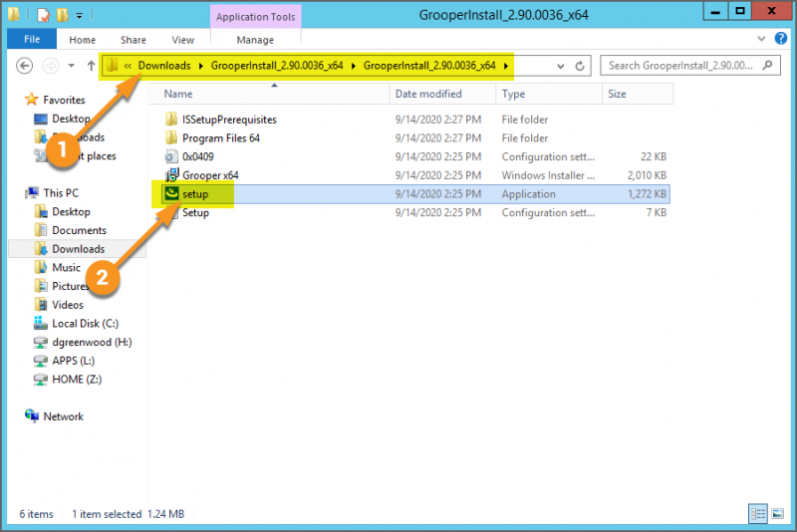Viewport: 797px width, 532px height.
Task: Select the Grooper x64 Windows Installer file
Action: point(210,175)
